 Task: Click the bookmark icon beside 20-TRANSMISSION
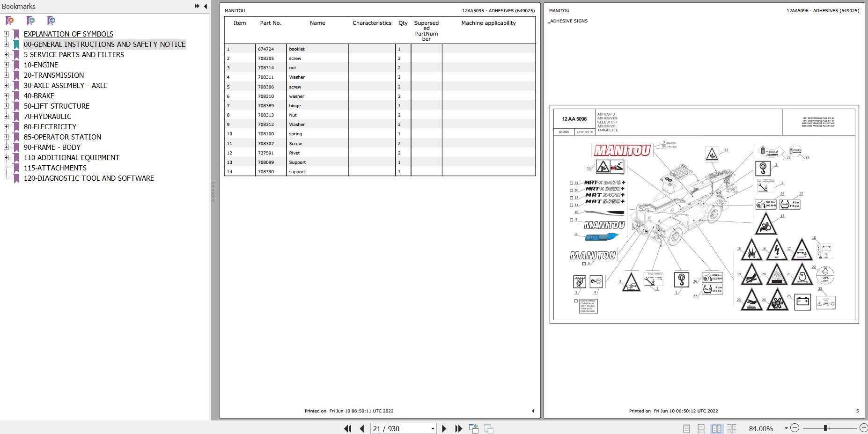[x=16, y=75]
